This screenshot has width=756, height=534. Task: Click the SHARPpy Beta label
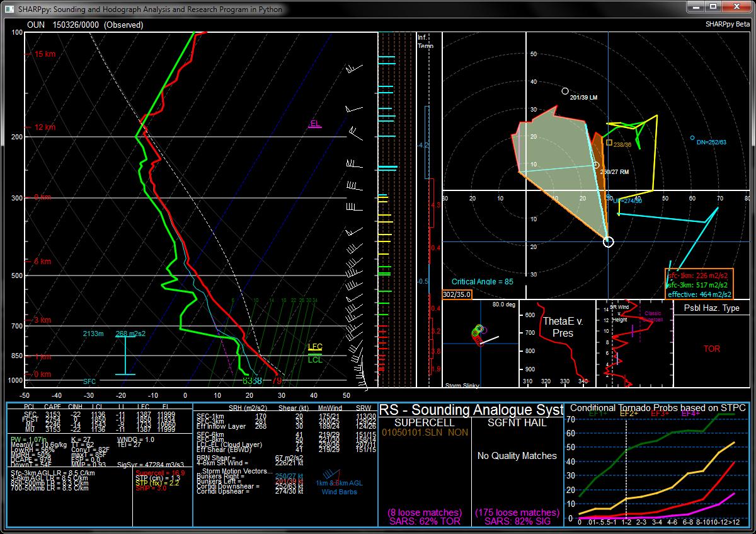(x=728, y=25)
